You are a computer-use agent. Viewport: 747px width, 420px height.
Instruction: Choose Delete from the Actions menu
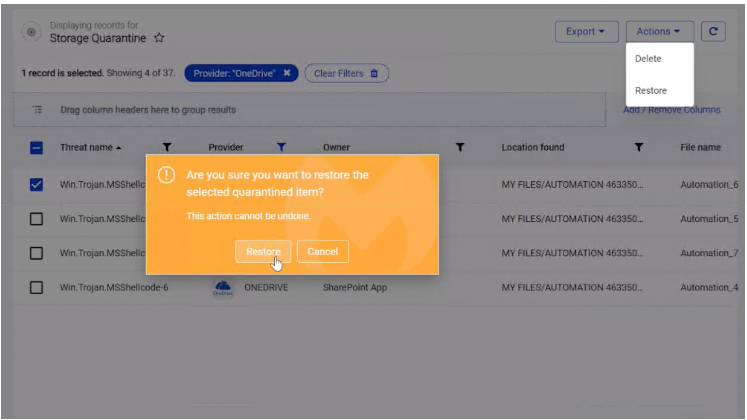point(648,59)
